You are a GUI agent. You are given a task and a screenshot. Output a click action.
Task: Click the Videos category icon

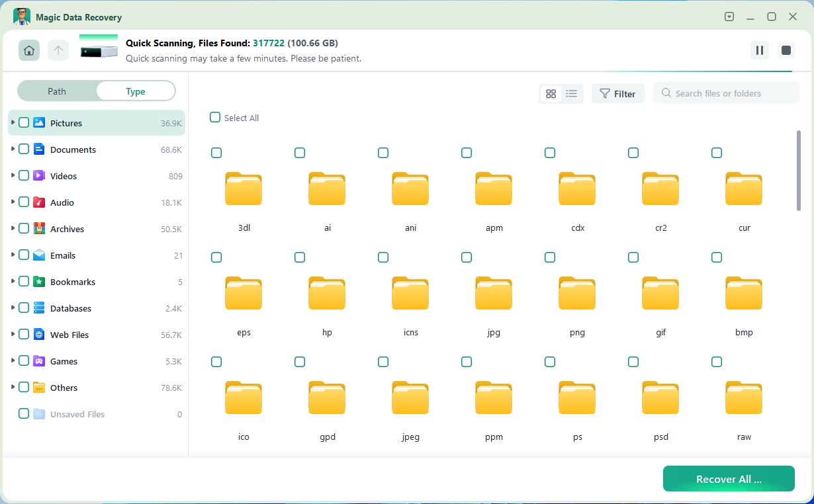pos(39,176)
